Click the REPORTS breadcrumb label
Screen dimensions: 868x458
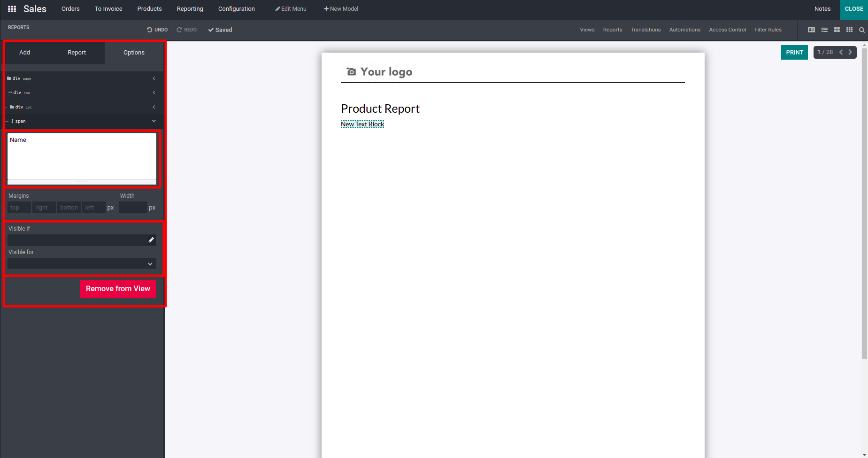[x=19, y=27]
